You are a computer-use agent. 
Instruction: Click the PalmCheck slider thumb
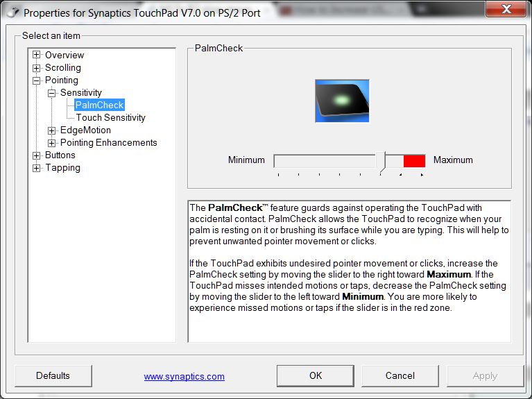pyautogui.click(x=381, y=161)
